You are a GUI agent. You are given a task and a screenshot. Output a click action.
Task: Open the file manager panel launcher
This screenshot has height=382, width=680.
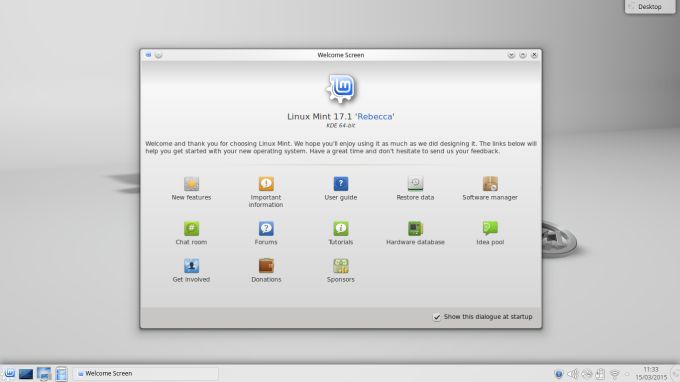(44, 374)
